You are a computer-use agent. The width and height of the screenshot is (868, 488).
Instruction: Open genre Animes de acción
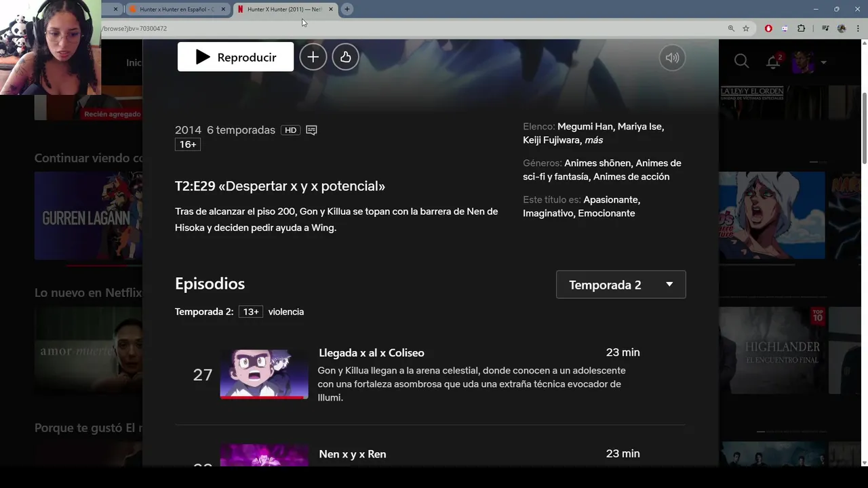631,177
